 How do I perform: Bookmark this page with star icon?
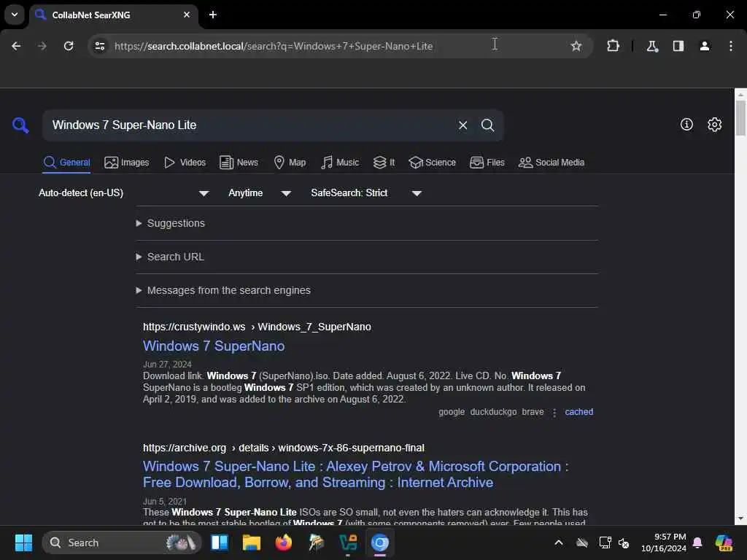(x=576, y=46)
